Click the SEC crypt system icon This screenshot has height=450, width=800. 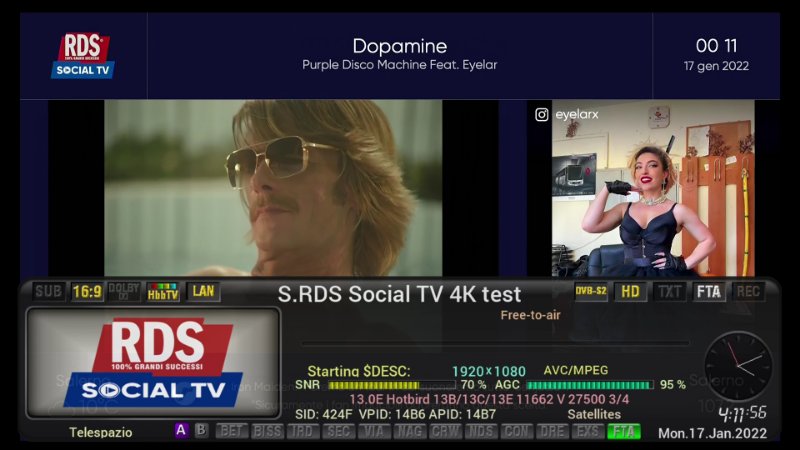point(338,432)
